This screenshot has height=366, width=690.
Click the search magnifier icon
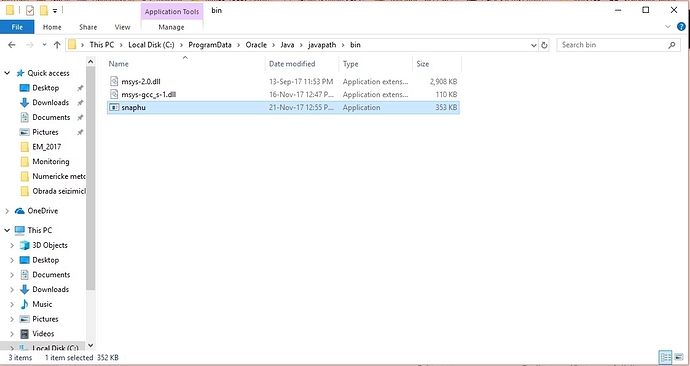point(672,45)
